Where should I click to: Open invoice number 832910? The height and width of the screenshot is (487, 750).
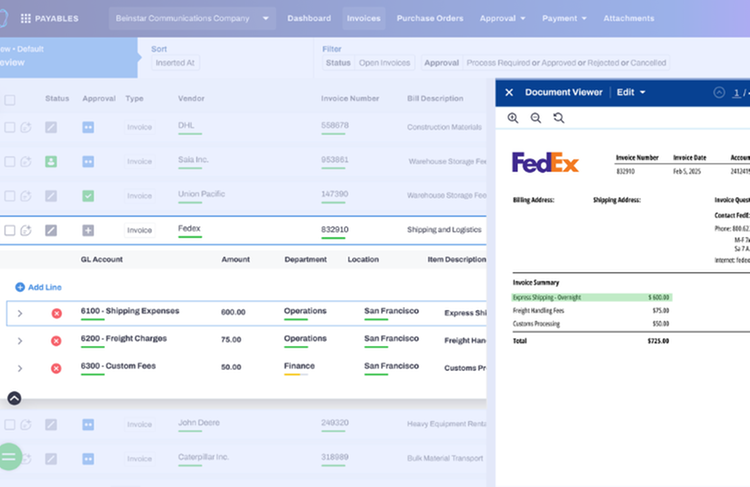[x=335, y=230]
